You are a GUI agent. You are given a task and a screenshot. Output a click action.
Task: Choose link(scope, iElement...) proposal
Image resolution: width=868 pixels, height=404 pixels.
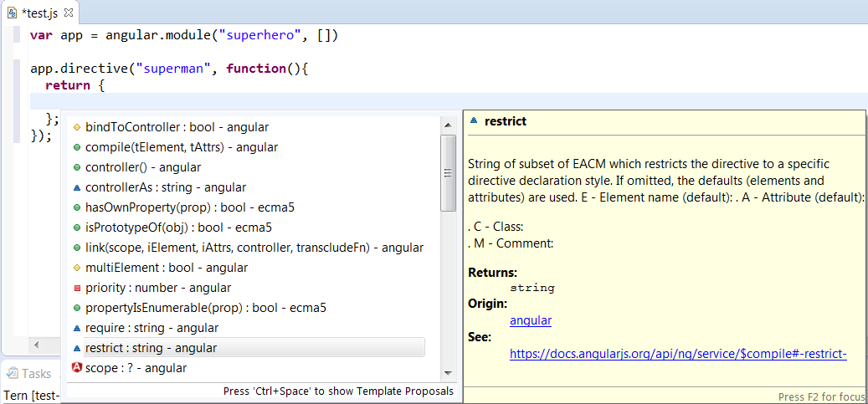(x=254, y=248)
